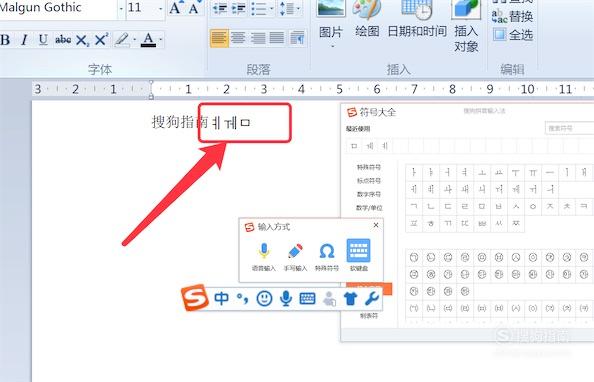
Task: Open line spacing options
Action: click(x=290, y=8)
